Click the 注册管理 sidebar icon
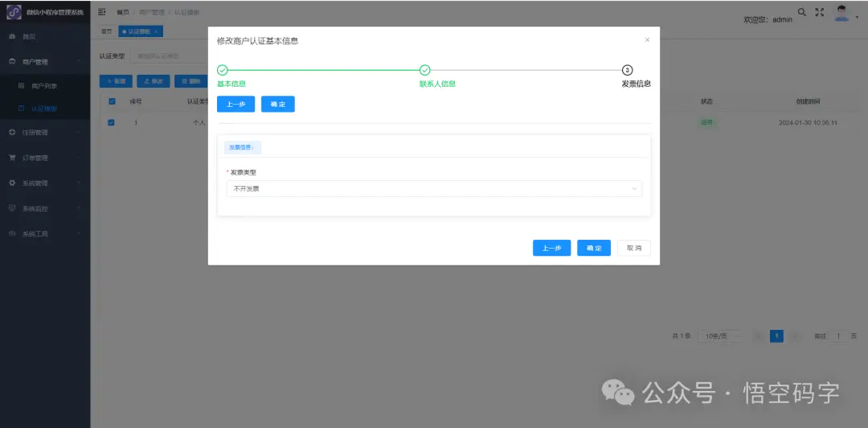This screenshot has width=868, height=428. click(12, 133)
